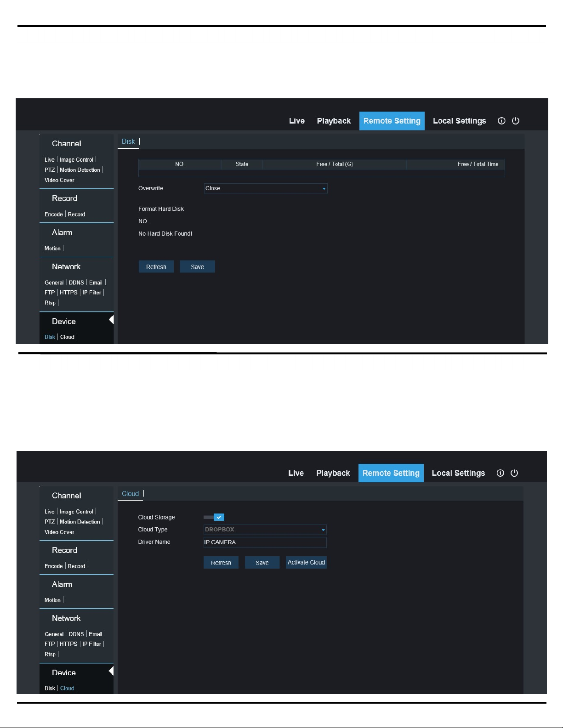Click power icon in lower Cloud screenshot
Viewport: 563px width, 728px height.
tap(514, 473)
